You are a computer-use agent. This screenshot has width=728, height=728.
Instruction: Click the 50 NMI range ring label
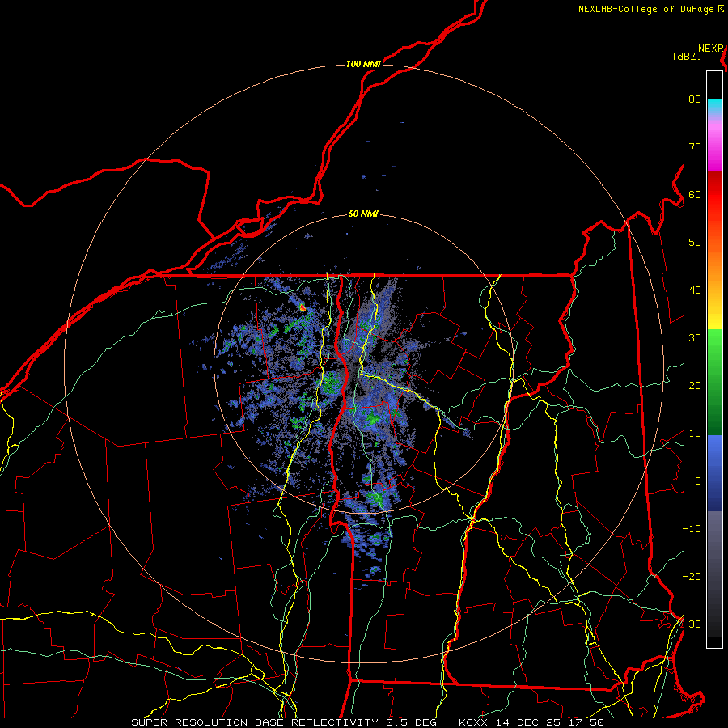coord(362,214)
